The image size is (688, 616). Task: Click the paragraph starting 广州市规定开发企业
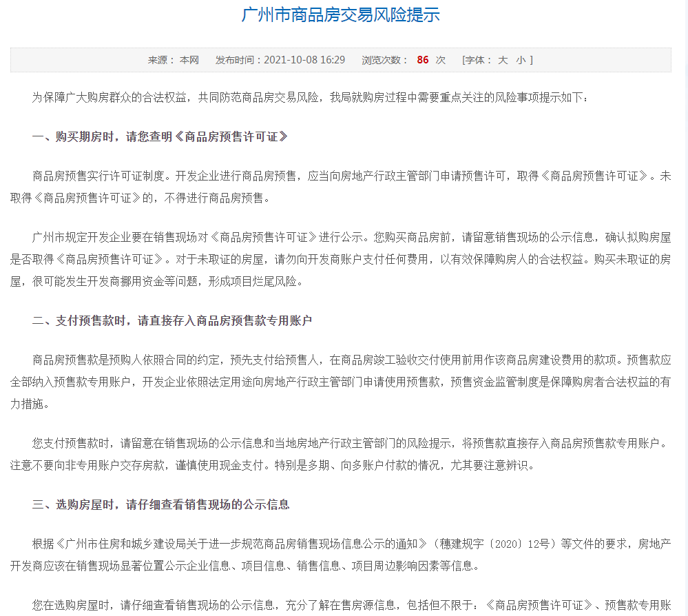(344, 259)
